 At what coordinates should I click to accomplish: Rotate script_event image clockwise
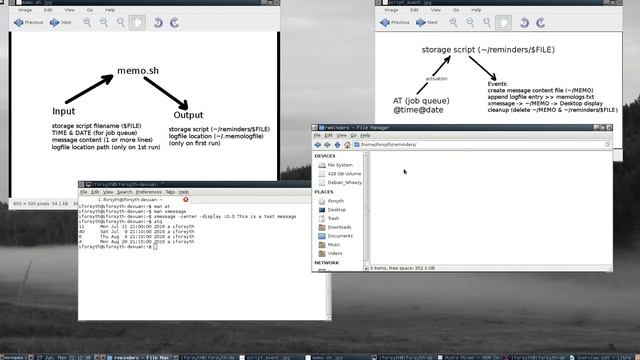click(x=540, y=22)
